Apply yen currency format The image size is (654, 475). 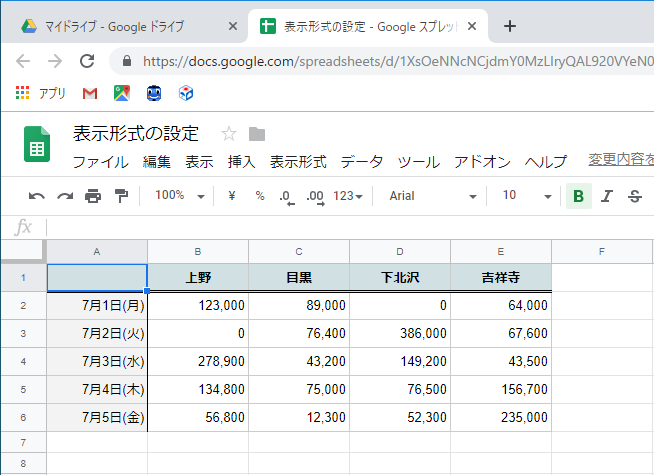tap(232, 196)
